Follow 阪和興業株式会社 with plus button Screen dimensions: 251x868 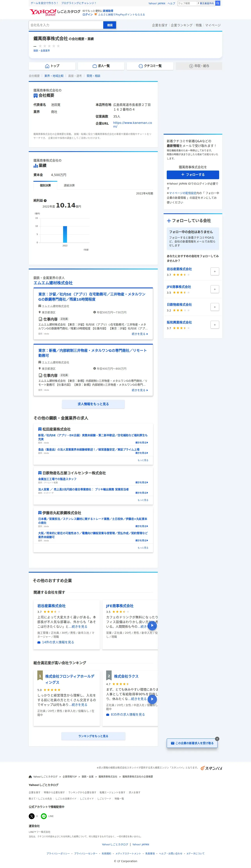point(215,325)
